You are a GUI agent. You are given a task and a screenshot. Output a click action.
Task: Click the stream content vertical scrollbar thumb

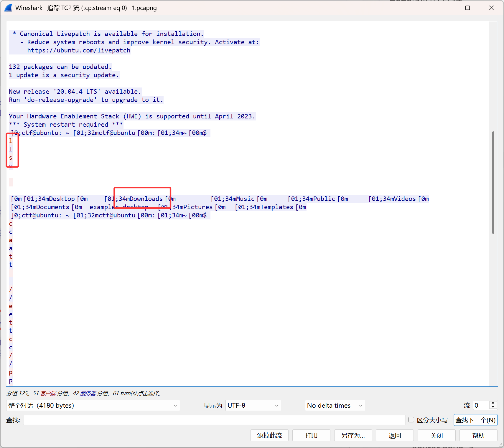[x=493, y=183]
